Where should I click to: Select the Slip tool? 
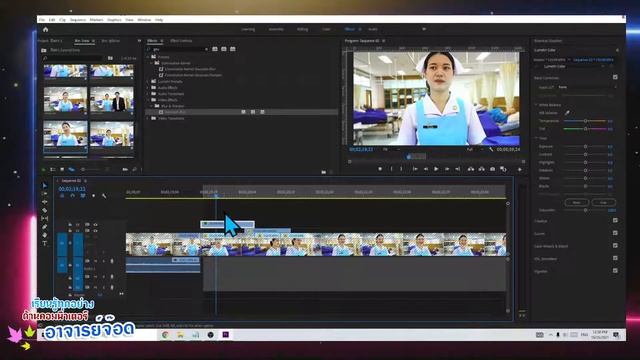[x=44, y=218]
